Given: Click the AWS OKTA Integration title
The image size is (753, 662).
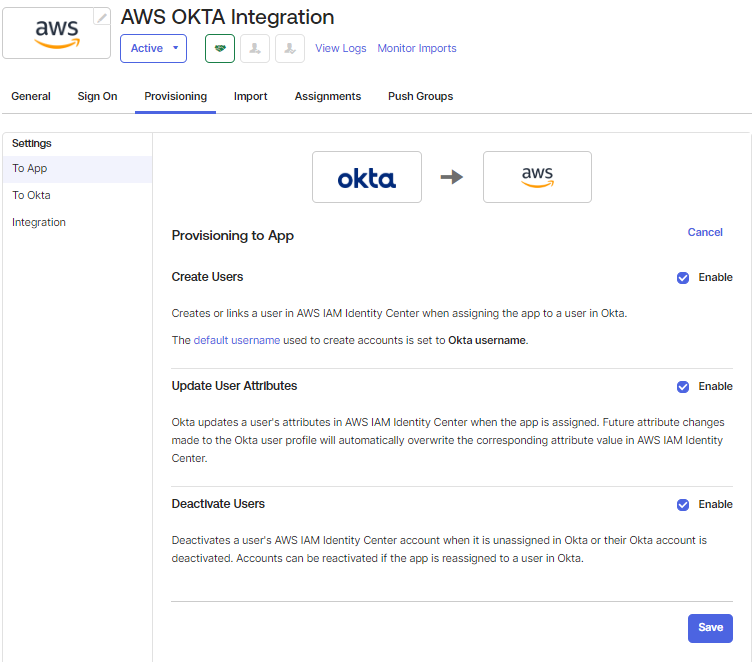Looking at the screenshot, I should [227, 17].
